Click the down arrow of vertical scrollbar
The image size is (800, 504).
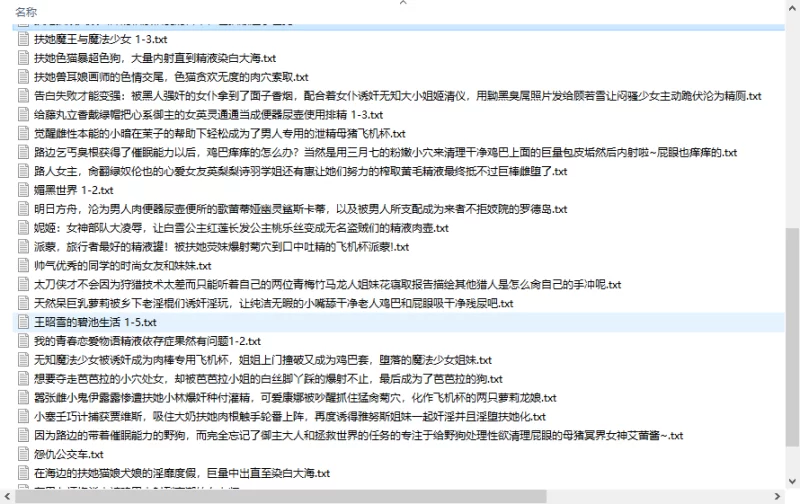(792, 481)
